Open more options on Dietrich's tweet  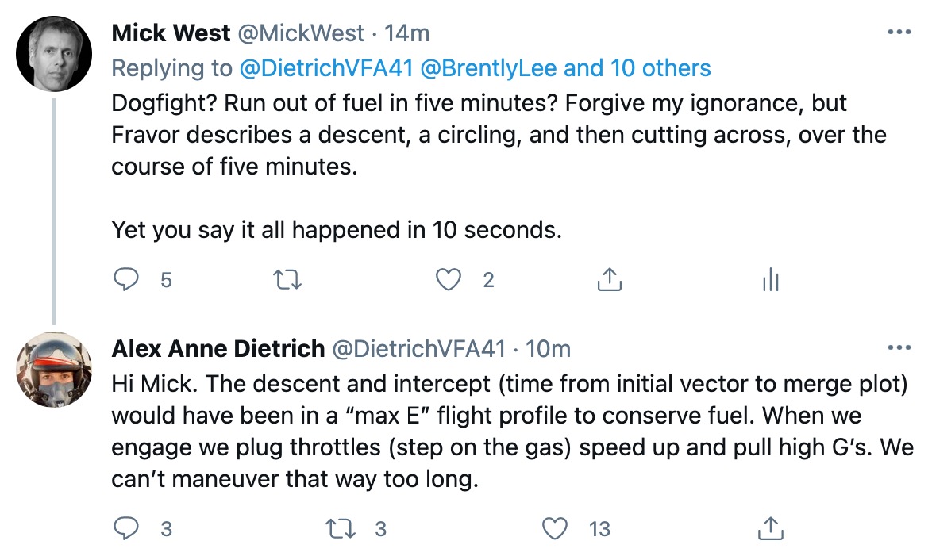click(x=899, y=347)
